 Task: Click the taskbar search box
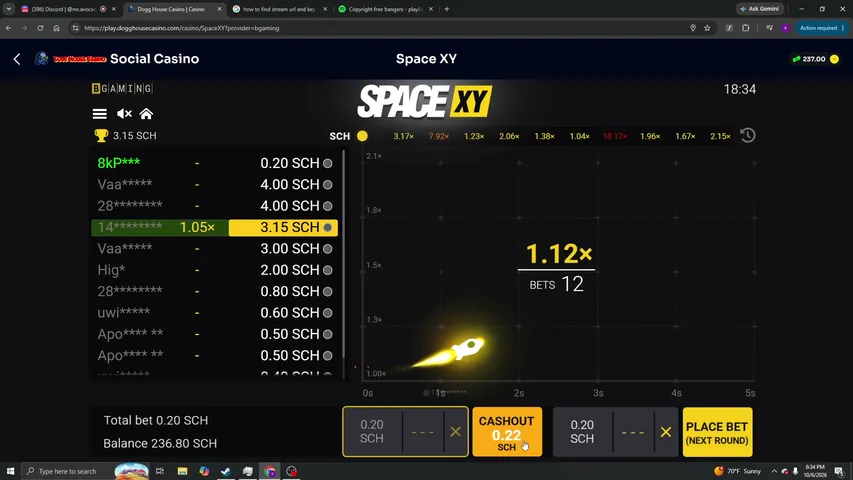pyautogui.click(x=85, y=471)
